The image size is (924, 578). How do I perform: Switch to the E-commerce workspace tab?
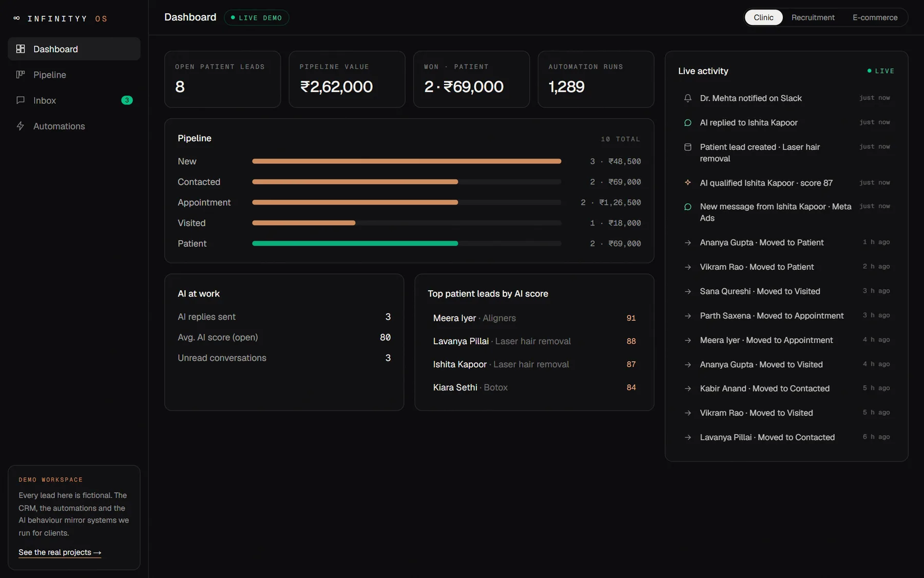[875, 17]
